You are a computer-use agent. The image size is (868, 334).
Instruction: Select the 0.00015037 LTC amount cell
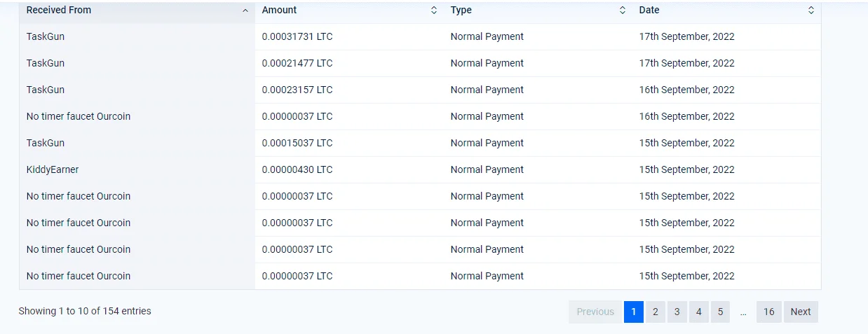pos(349,143)
